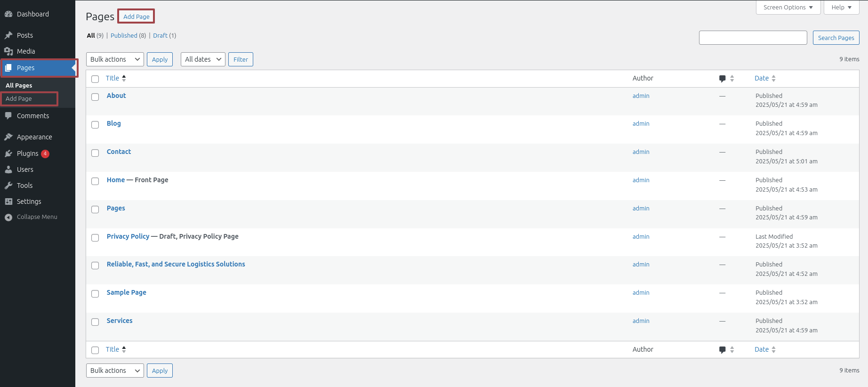Image resolution: width=868 pixels, height=387 pixels.
Task: Select the Contact page checkbox
Action: tap(95, 153)
